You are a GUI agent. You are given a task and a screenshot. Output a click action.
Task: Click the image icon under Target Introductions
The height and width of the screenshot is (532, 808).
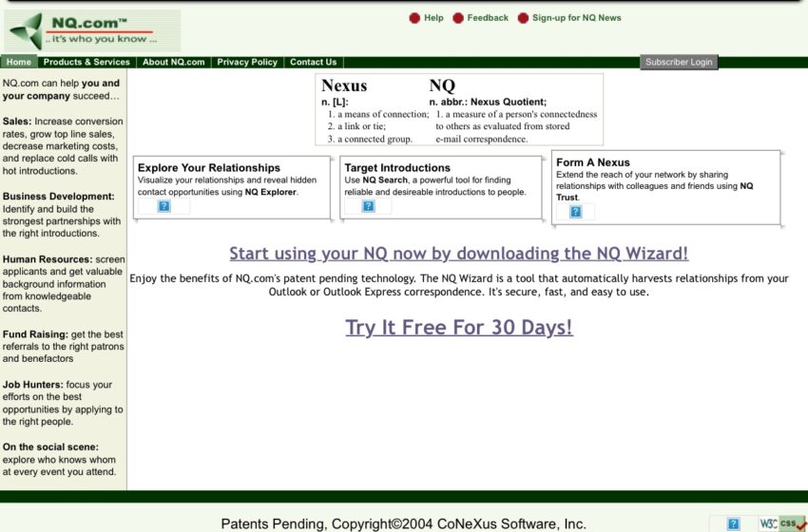368,206
